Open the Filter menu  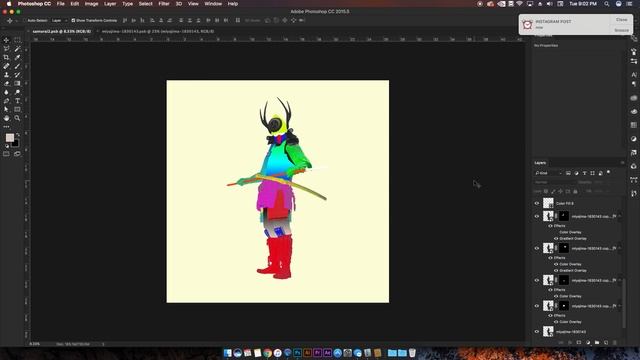tap(164, 4)
